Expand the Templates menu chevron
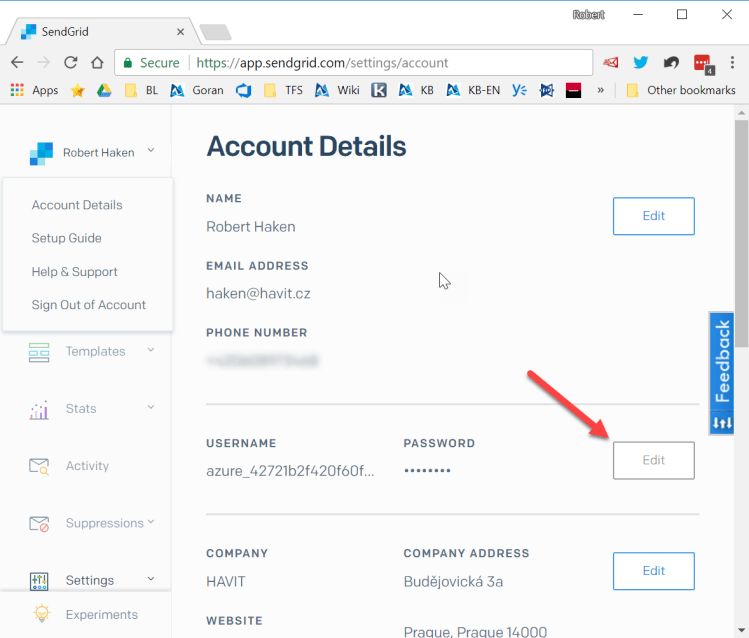Viewport: 749px width, 638px height. tap(151, 350)
